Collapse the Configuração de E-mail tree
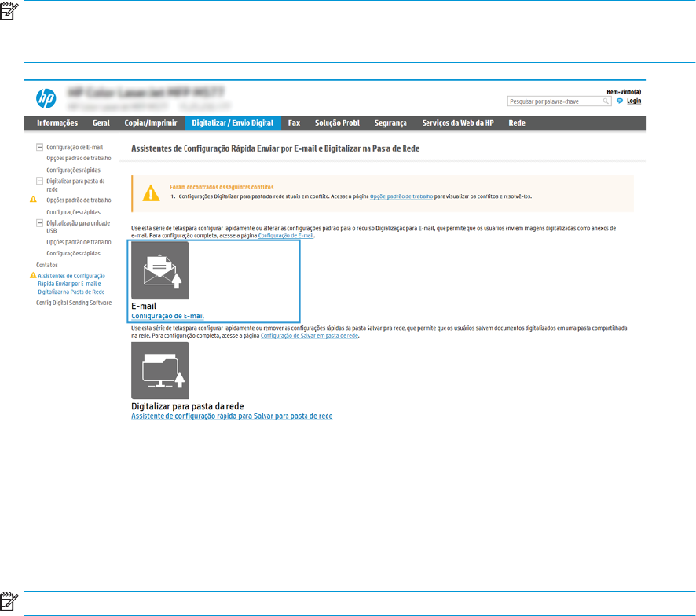The height and width of the screenshot is (616, 696). [x=39, y=147]
